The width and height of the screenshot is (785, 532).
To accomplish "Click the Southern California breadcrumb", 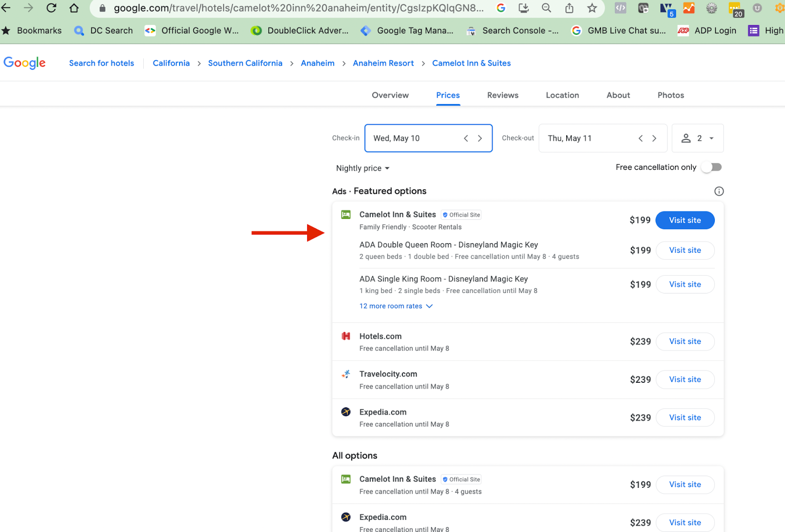I will pyautogui.click(x=245, y=63).
